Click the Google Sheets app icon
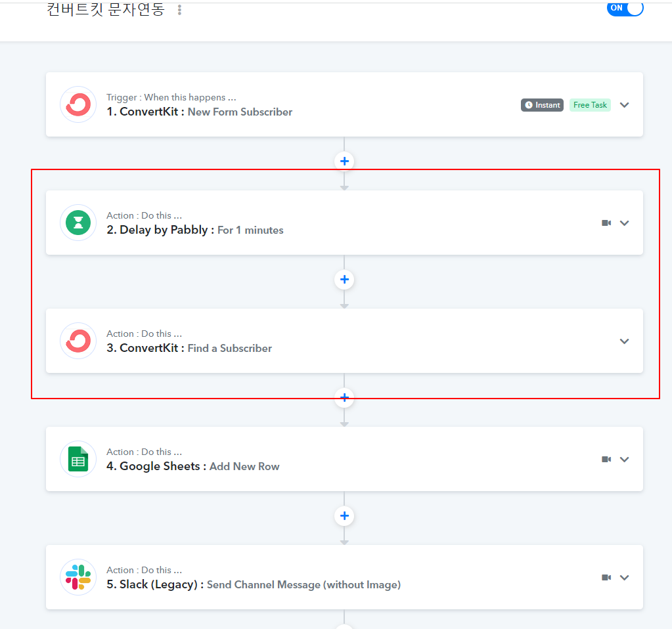The image size is (672, 629). pyautogui.click(x=78, y=460)
